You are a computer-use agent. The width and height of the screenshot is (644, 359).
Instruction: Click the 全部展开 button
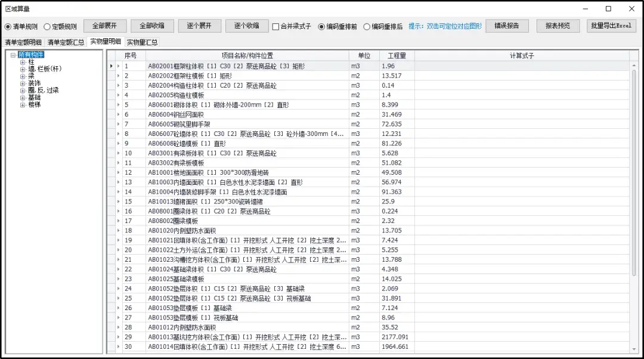[105, 26]
